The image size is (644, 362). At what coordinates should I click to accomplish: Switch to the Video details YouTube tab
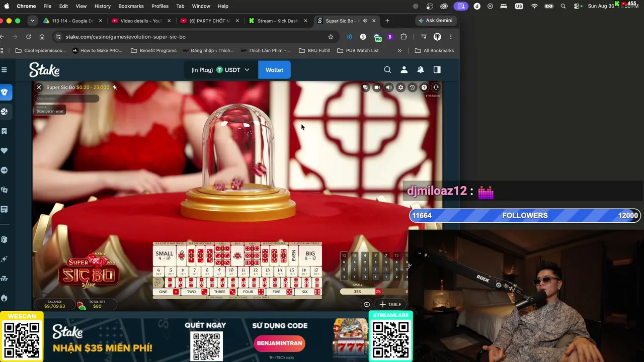[141, 21]
